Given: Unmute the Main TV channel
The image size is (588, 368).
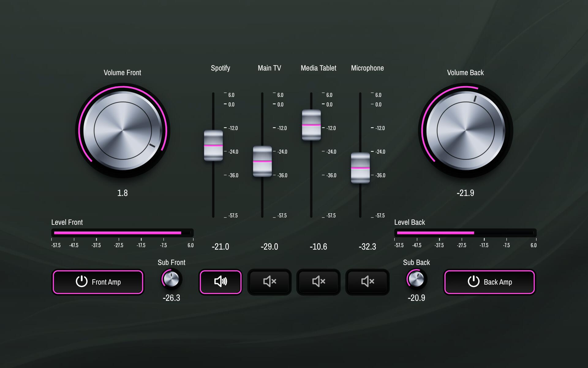Looking at the screenshot, I should click(269, 282).
